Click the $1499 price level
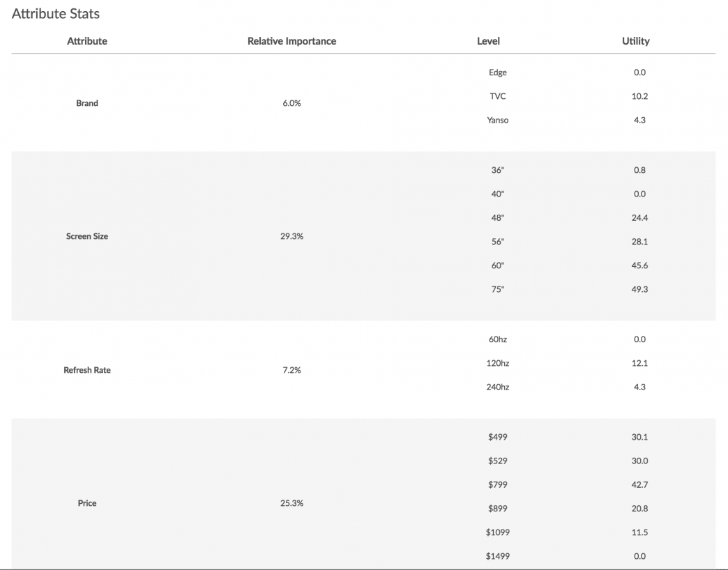 tap(498, 556)
